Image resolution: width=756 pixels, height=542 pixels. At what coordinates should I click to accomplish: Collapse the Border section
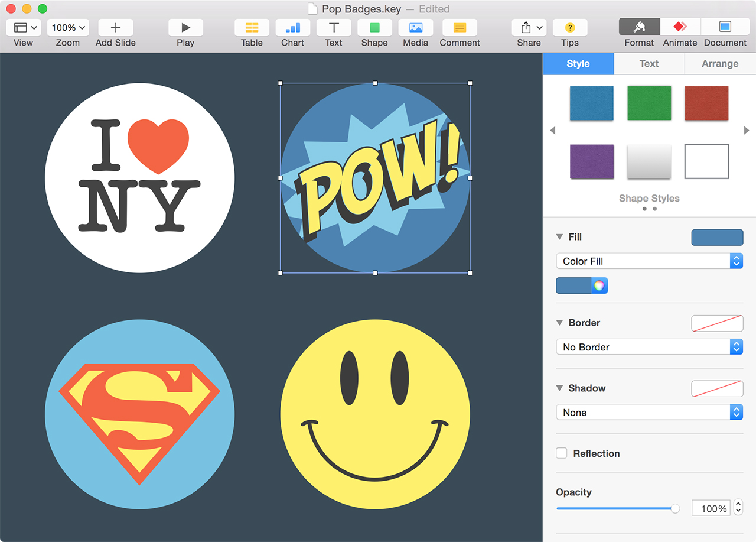click(x=559, y=323)
